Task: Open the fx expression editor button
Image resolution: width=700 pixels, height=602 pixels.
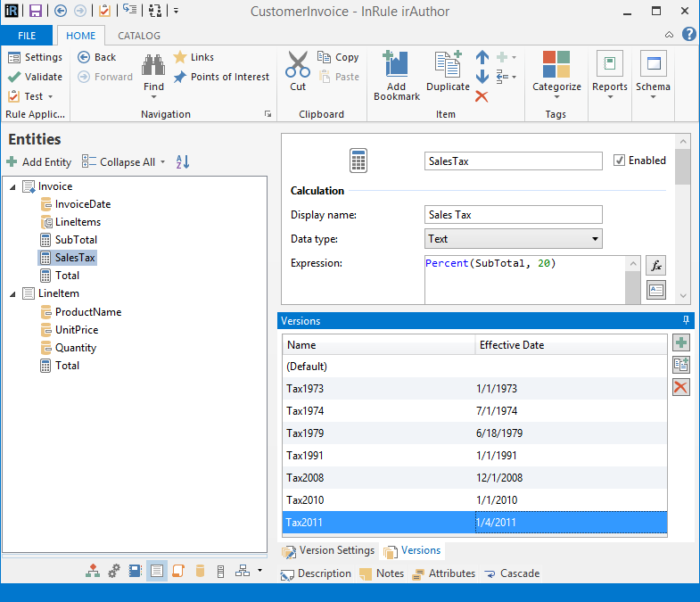Action: [x=655, y=265]
